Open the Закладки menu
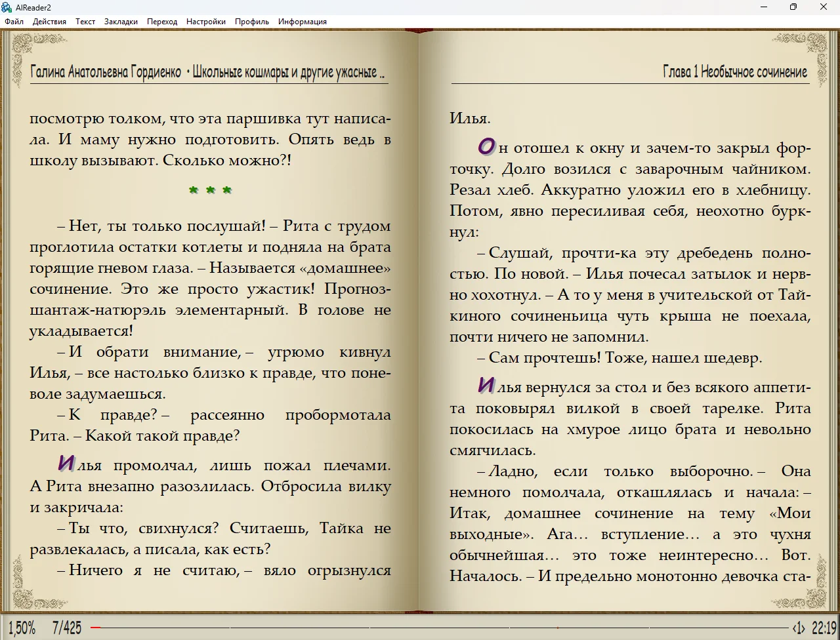This screenshot has height=640, width=840. [121, 22]
